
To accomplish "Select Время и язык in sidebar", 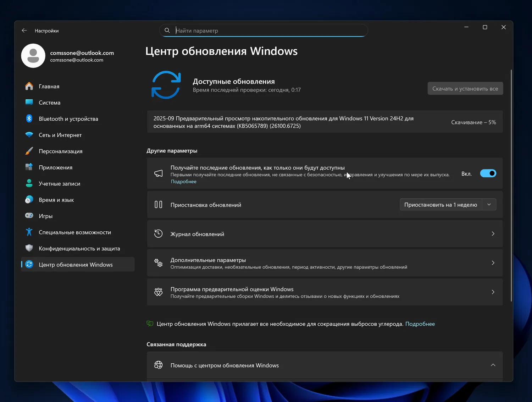I will coord(78,200).
